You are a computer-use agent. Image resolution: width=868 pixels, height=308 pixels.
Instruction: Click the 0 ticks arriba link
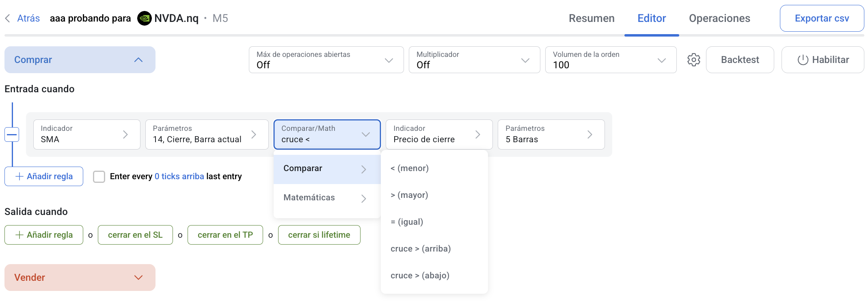tap(179, 176)
